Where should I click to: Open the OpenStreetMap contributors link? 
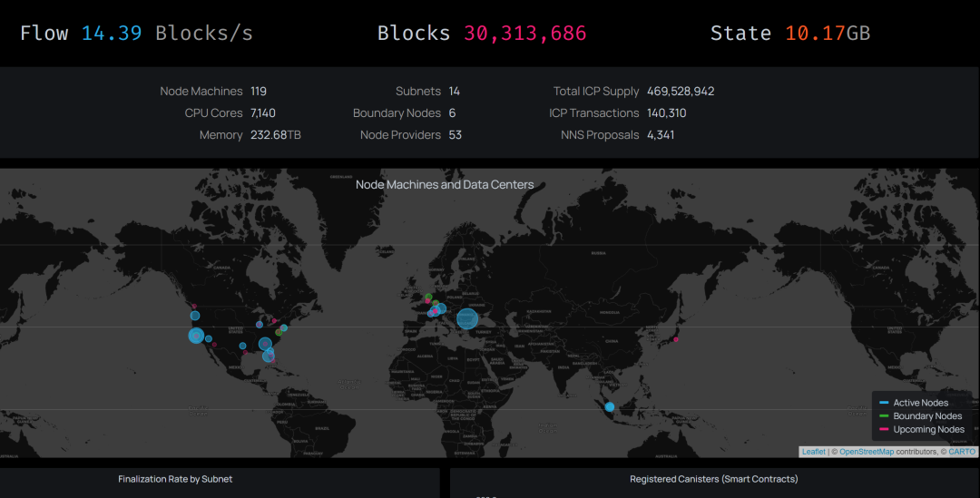click(866, 452)
